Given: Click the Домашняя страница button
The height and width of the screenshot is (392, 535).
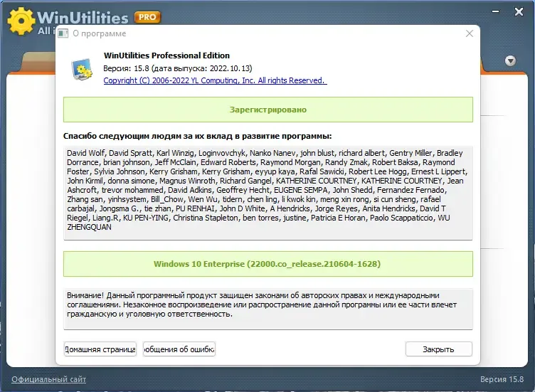Looking at the screenshot, I should (100, 349).
